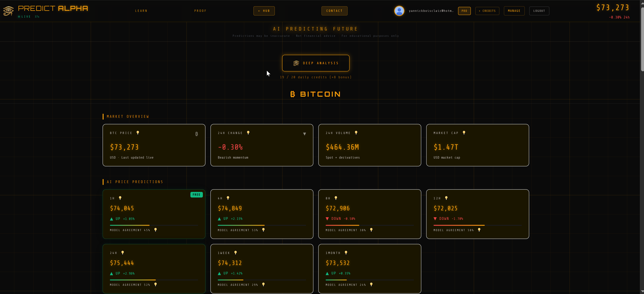
Task: Click the $74,849 4H prediction value
Action: [230, 208]
